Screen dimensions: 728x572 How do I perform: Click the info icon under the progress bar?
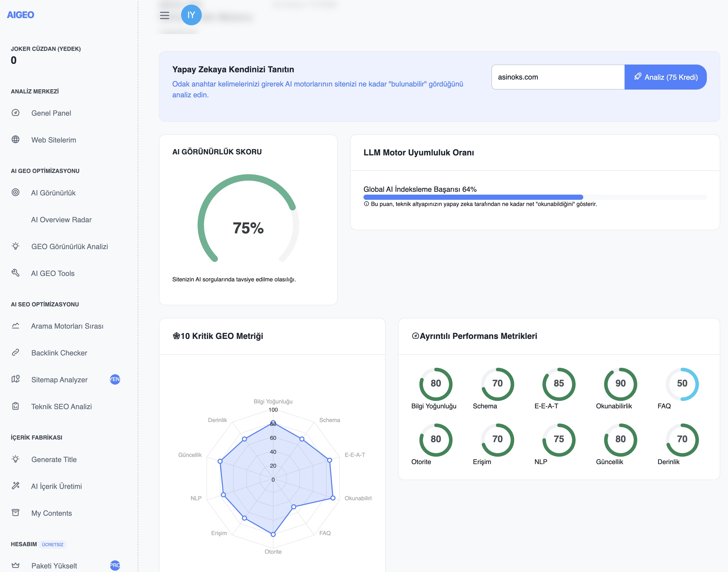(x=367, y=204)
